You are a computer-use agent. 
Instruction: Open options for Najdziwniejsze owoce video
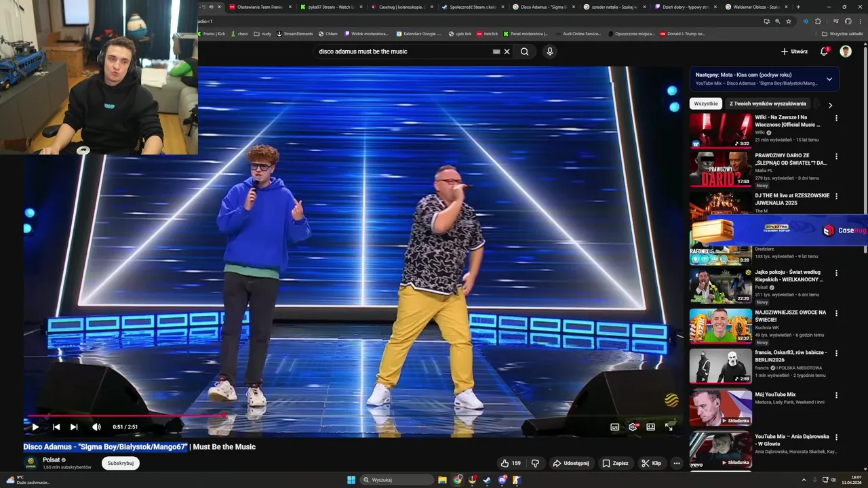point(836,313)
